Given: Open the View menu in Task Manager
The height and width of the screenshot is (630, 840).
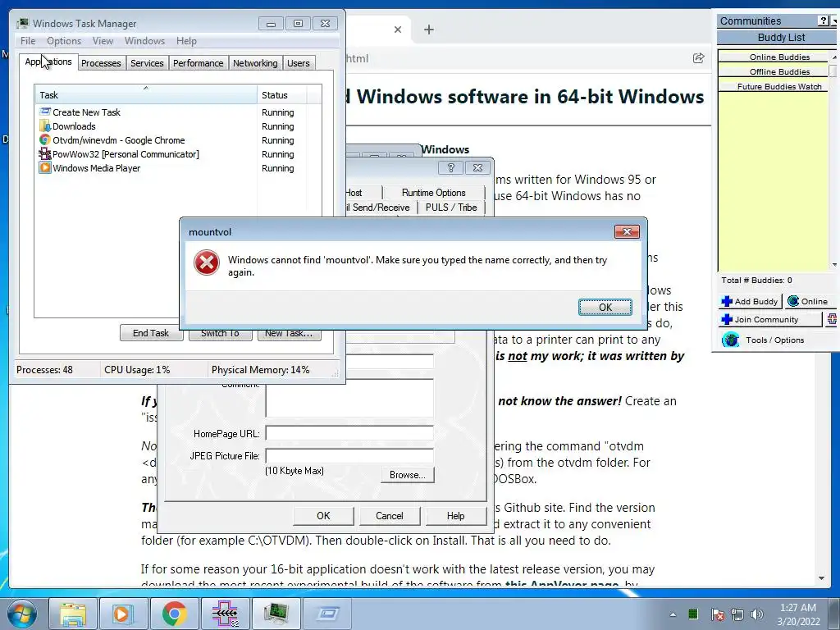Looking at the screenshot, I should coord(103,41).
